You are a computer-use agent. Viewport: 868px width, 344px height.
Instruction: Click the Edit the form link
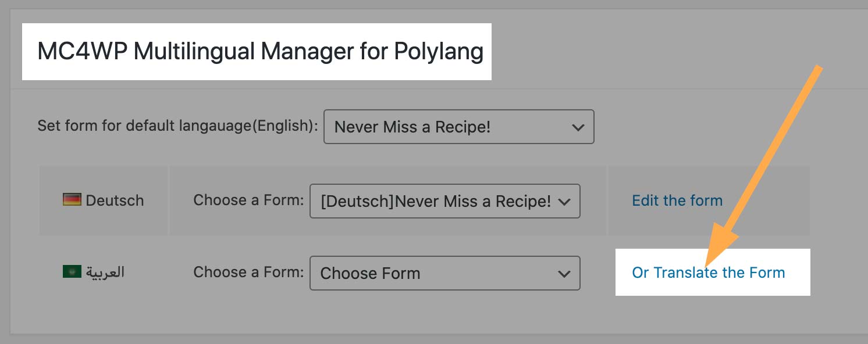point(677,200)
